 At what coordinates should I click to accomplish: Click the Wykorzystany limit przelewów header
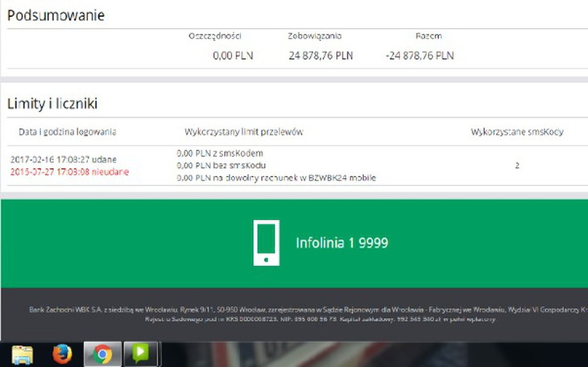coord(244,131)
